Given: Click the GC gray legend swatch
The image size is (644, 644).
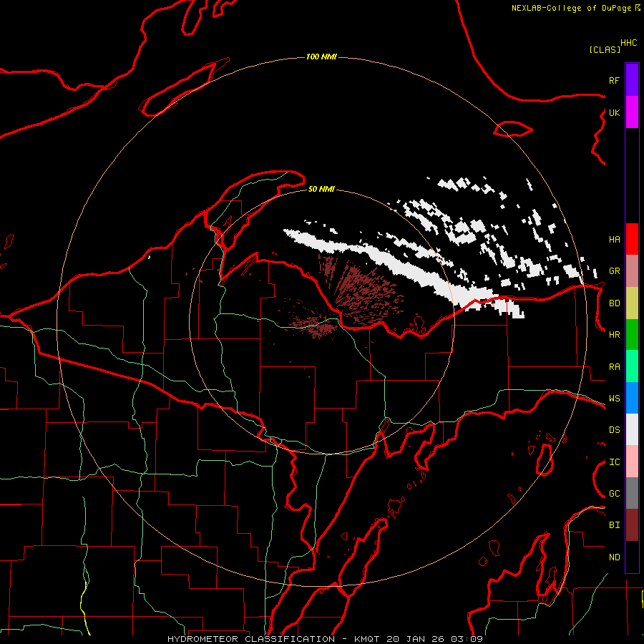Looking at the screenshot, I should click(632, 493).
